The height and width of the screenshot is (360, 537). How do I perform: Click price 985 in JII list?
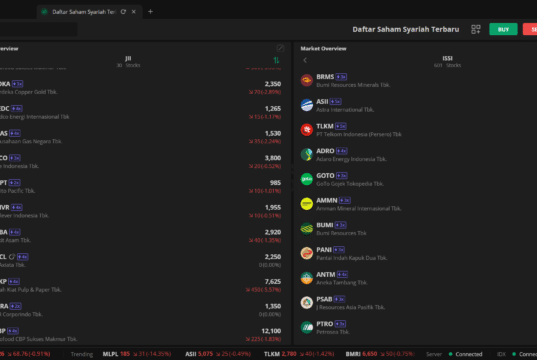(275, 183)
